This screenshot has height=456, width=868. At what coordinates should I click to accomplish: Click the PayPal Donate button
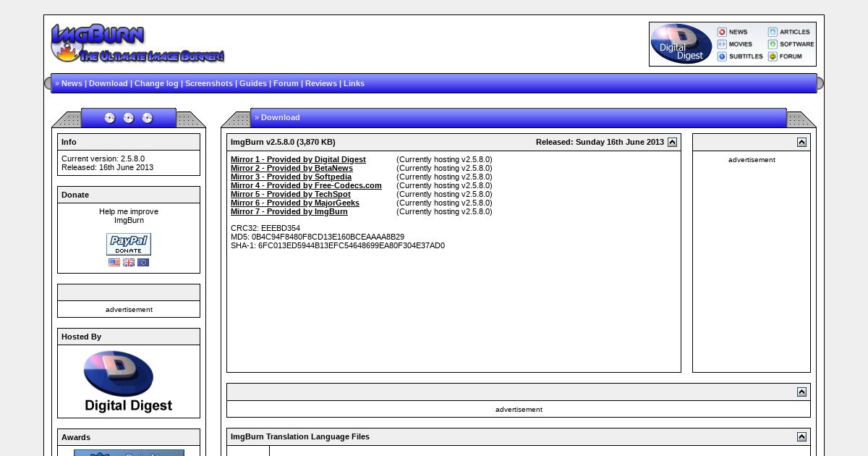129,244
